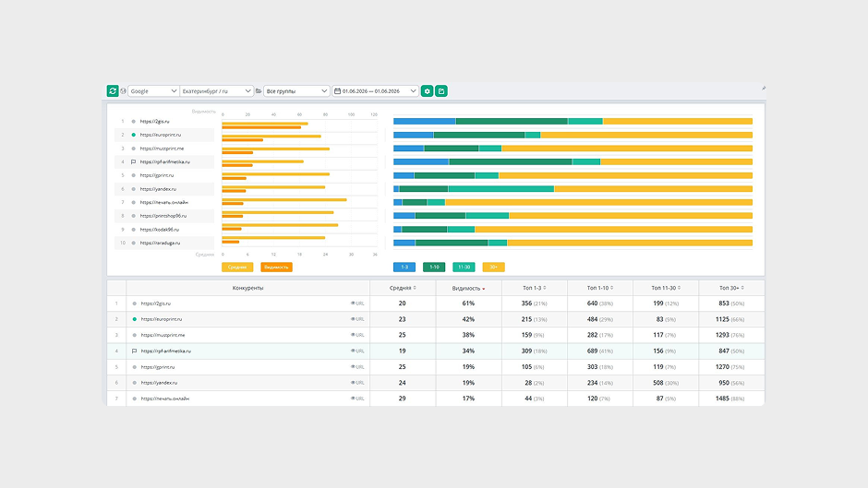Show URL for yandex.ru table row
The width and height of the screenshot is (868, 488).
tap(357, 382)
